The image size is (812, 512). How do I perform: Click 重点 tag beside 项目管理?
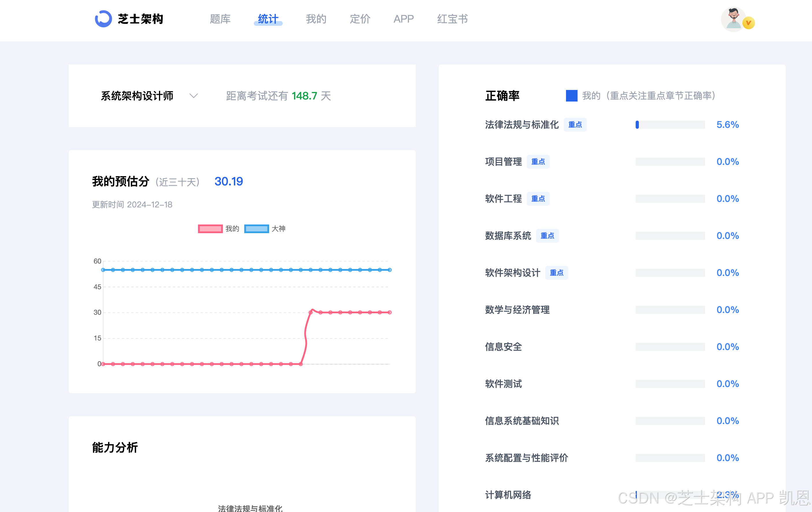point(538,162)
